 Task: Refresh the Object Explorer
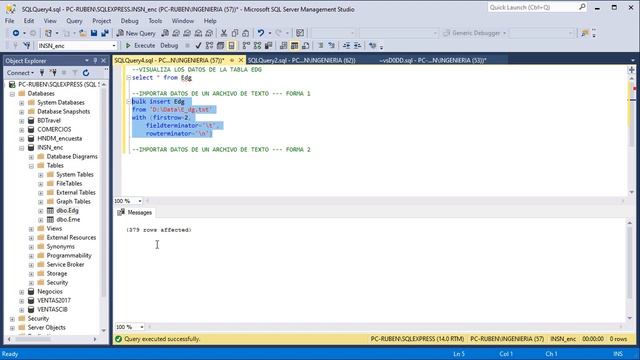click(x=86, y=73)
